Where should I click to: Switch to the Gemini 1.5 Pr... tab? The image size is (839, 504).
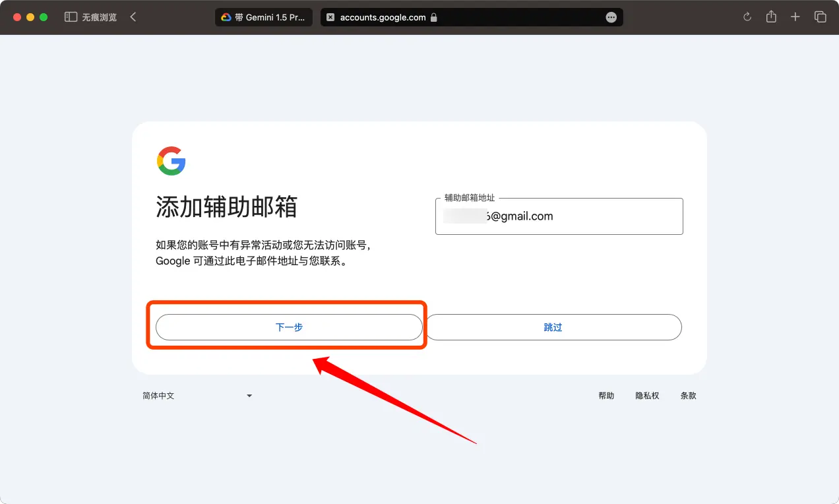(x=264, y=18)
